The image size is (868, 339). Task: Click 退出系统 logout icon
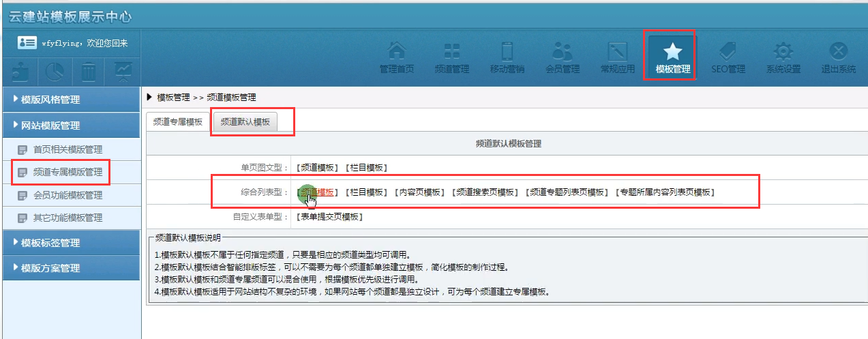click(x=838, y=57)
